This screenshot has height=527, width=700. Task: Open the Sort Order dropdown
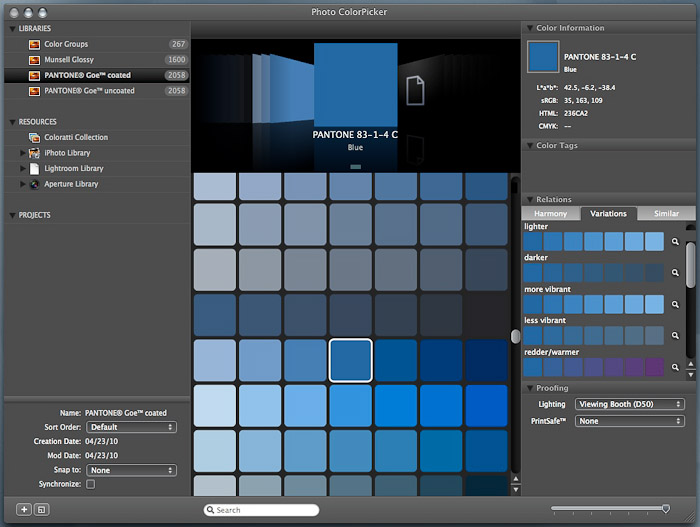131,427
